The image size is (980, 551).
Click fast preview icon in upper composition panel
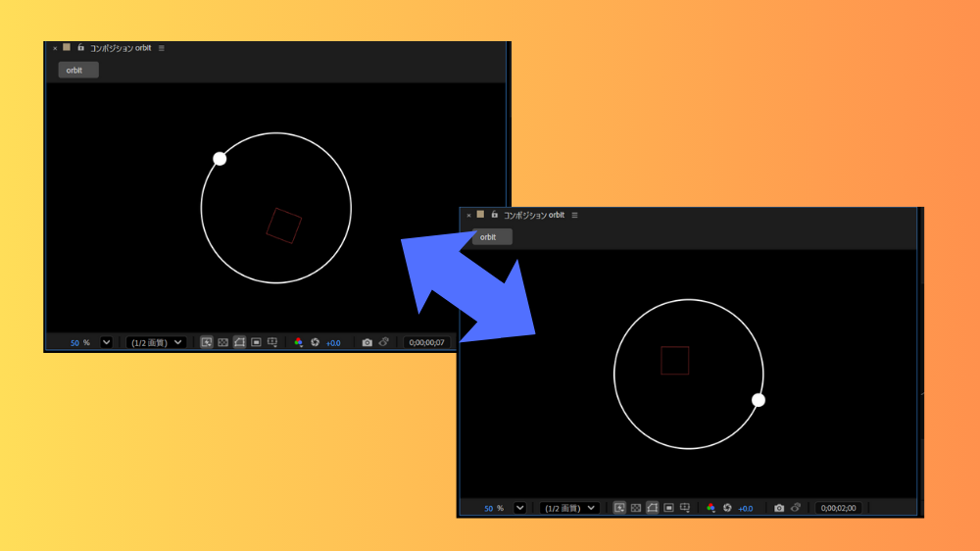coord(206,342)
